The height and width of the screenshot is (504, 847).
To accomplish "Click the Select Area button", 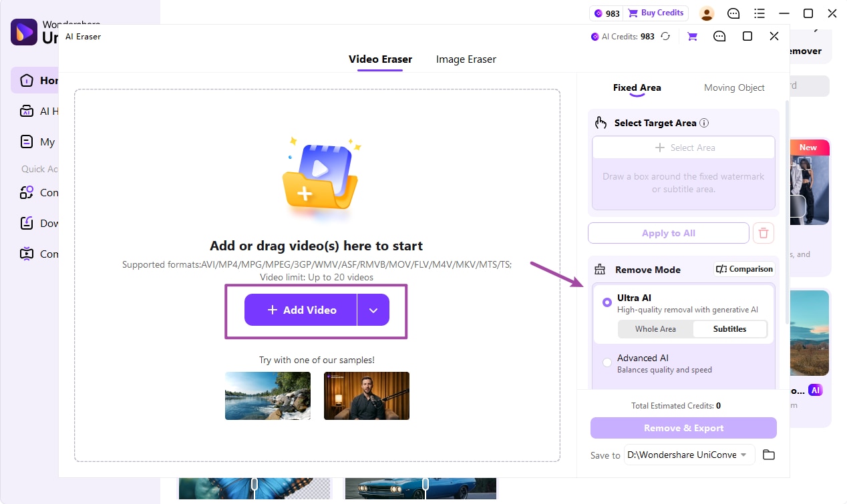I will click(x=683, y=148).
